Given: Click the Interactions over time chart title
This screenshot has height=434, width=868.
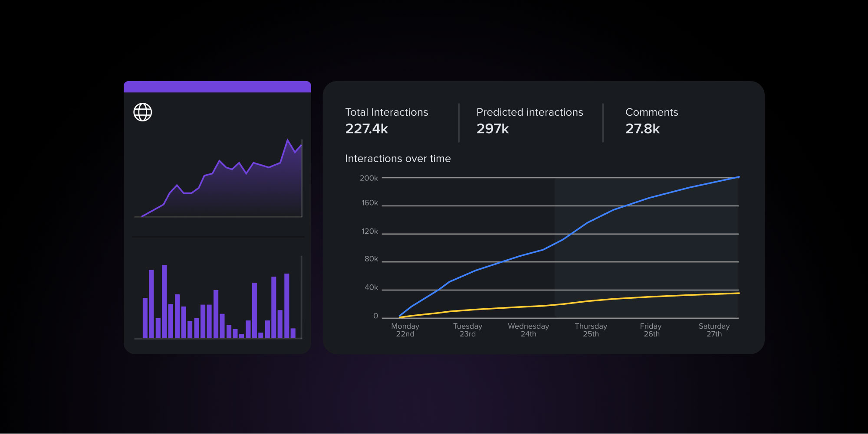Looking at the screenshot, I should click(398, 159).
